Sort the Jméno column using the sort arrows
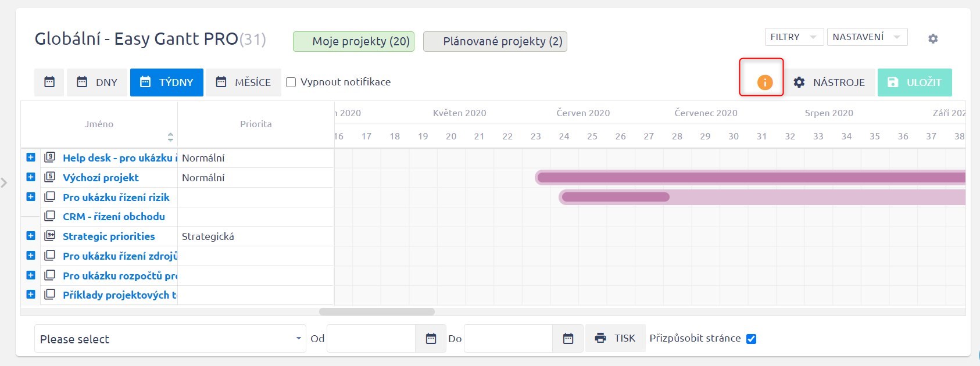 pos(170,137)
